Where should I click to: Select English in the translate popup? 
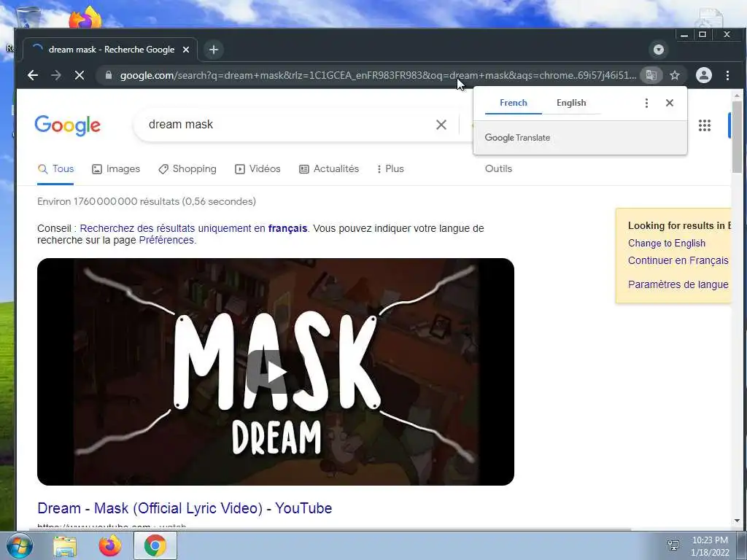pos(571,103)
